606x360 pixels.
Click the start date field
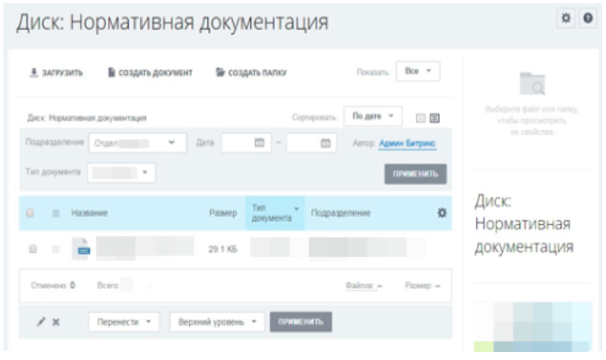tap(246, 143)
